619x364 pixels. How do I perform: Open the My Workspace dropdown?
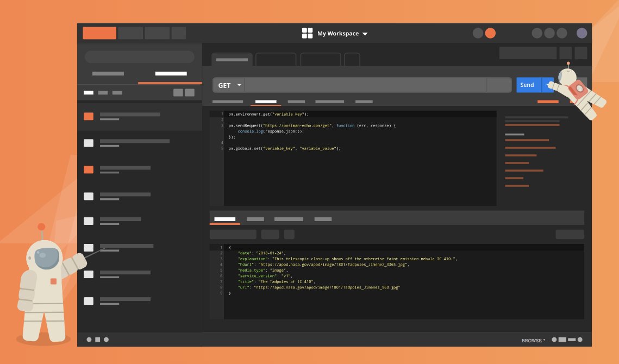click(x=342, y=34)
